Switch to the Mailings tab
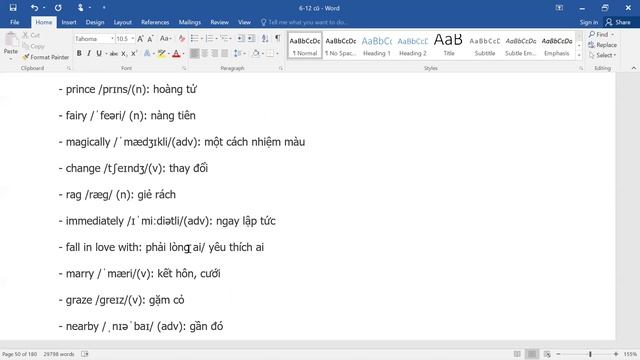The height and width of the screenshot is (360, 640). click(190, 22)
